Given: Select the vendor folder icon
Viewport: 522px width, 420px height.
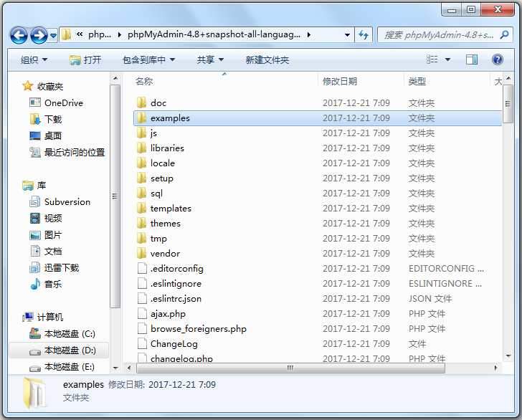Looking at the screenshot, I should [x=142, y=253].
